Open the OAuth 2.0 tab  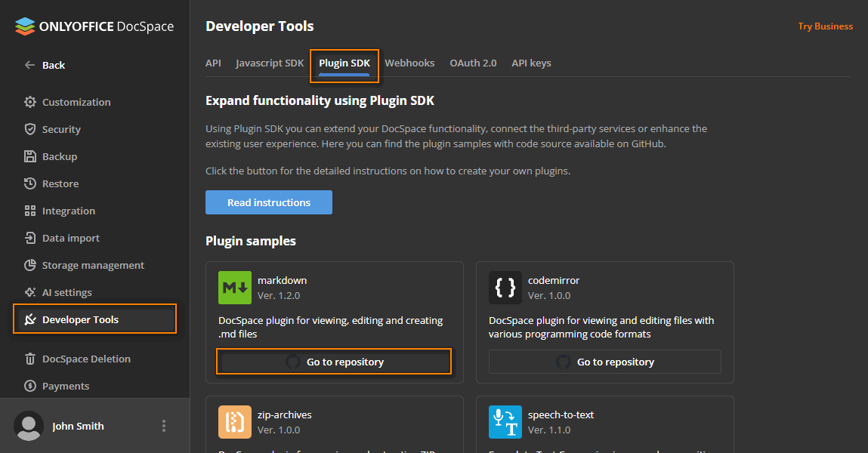473,63
